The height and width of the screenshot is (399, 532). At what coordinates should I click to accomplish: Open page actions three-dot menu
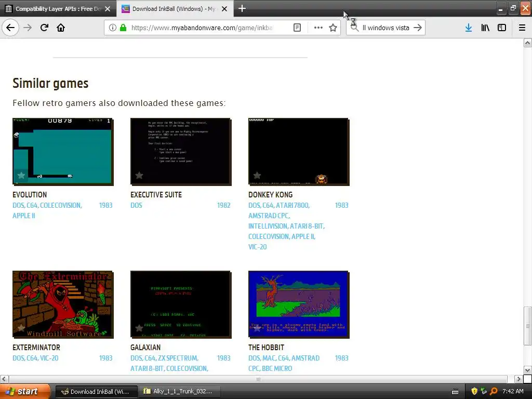[x=318, y=28]
